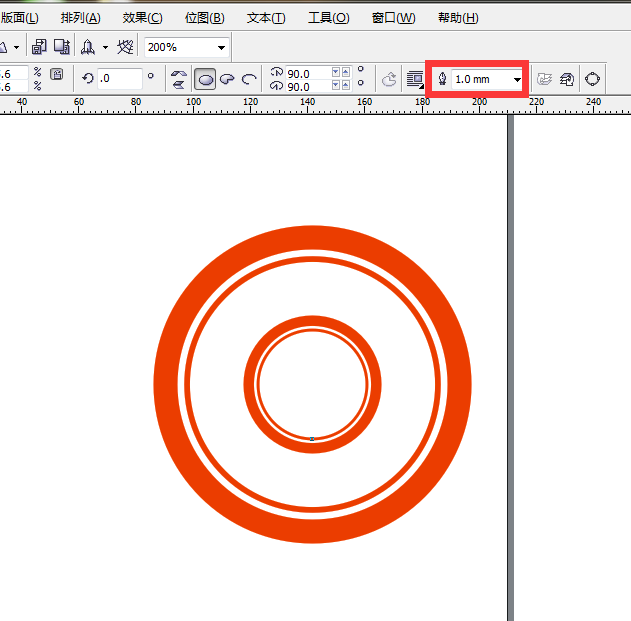Click the clockwise/counterclockwise arc direction icon

tap(389, 79)
